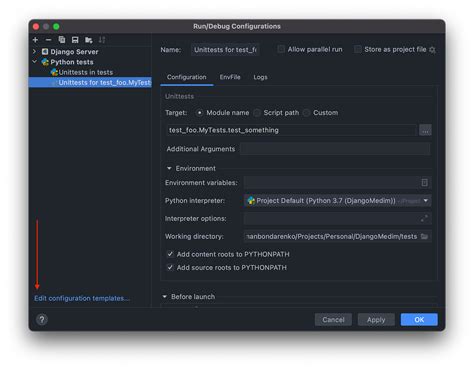Create new folder for configurations

(88, 40)
